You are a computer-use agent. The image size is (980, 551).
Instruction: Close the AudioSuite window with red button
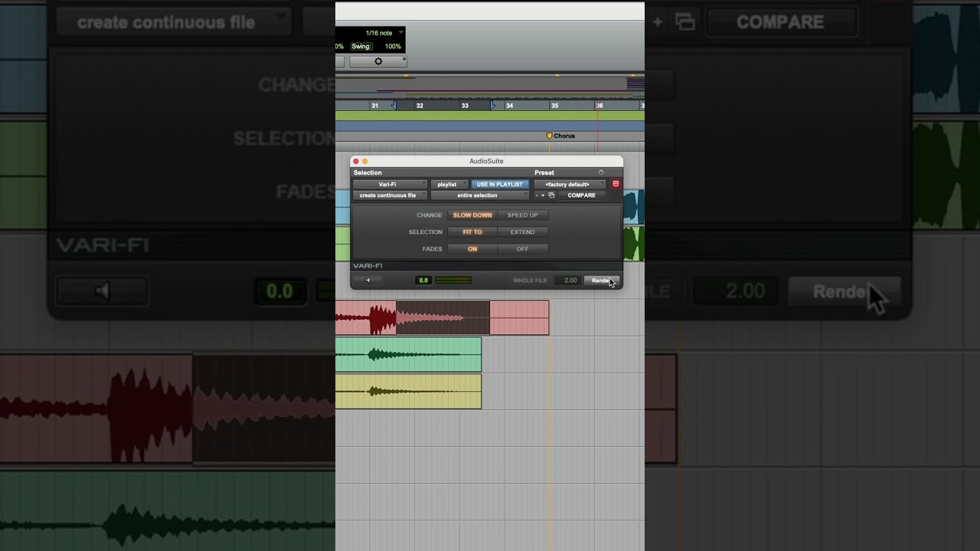coord(356,161)
